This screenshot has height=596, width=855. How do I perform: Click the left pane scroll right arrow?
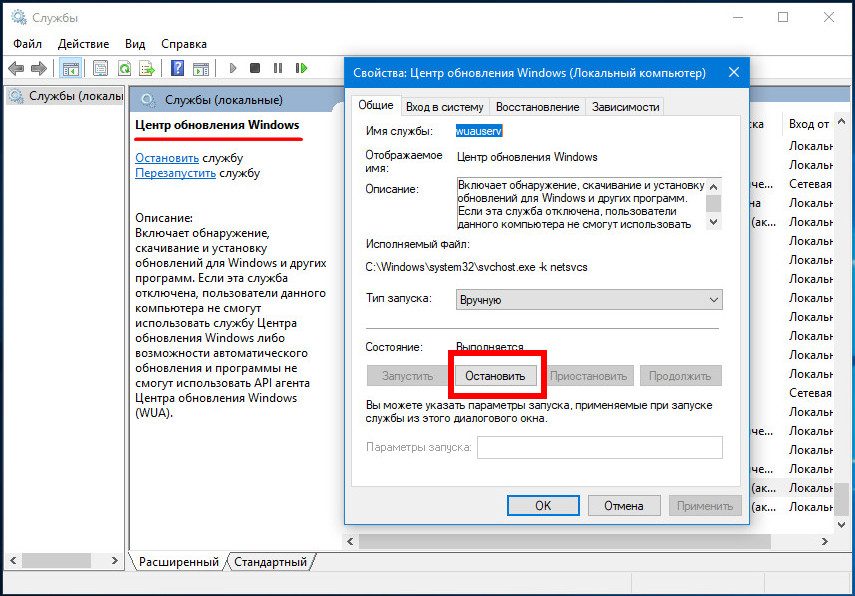pos(114,560)
